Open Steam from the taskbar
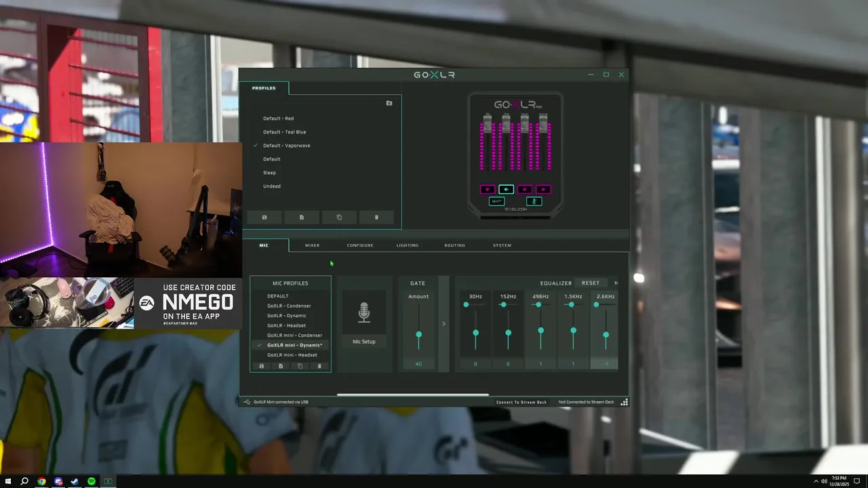 (75, 481)
